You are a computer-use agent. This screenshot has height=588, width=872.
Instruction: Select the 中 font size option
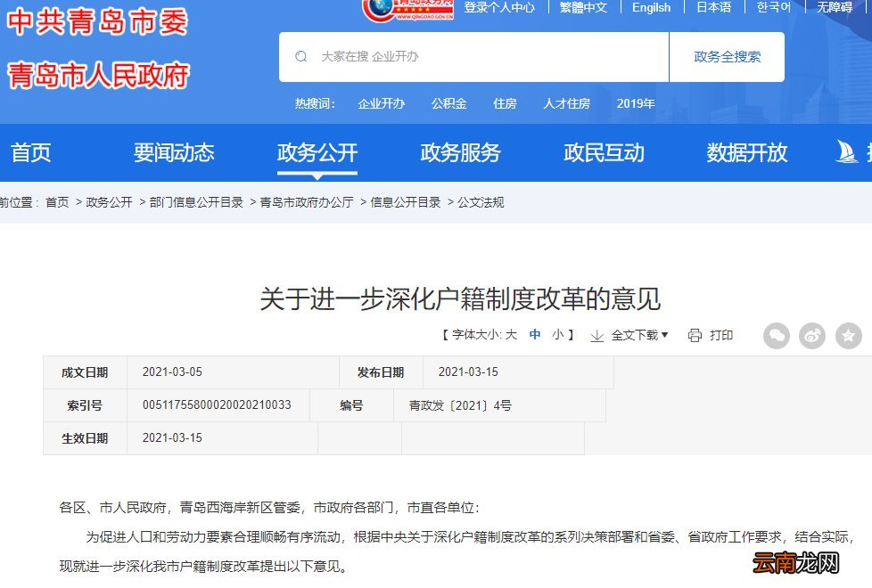pos(533,336)
